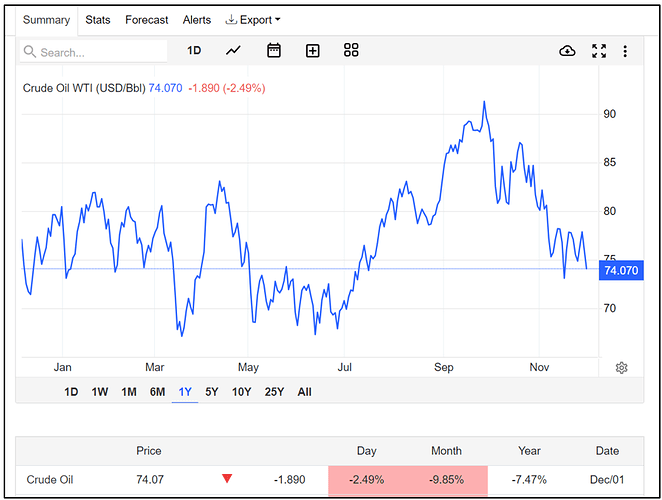The height and width of the screenshot is (500, 662).
Task: Open the grid layout icon
Action: tap(351, 51)
